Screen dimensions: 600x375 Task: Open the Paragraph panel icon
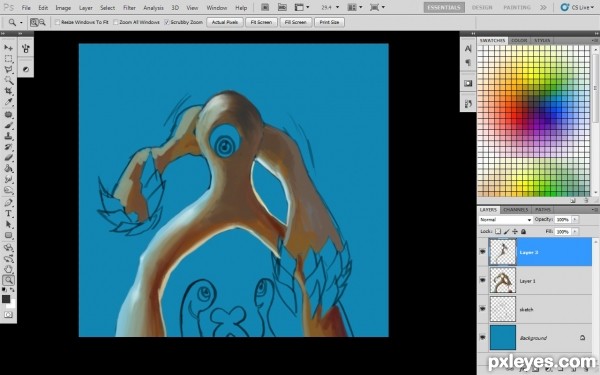click(468, 62)
